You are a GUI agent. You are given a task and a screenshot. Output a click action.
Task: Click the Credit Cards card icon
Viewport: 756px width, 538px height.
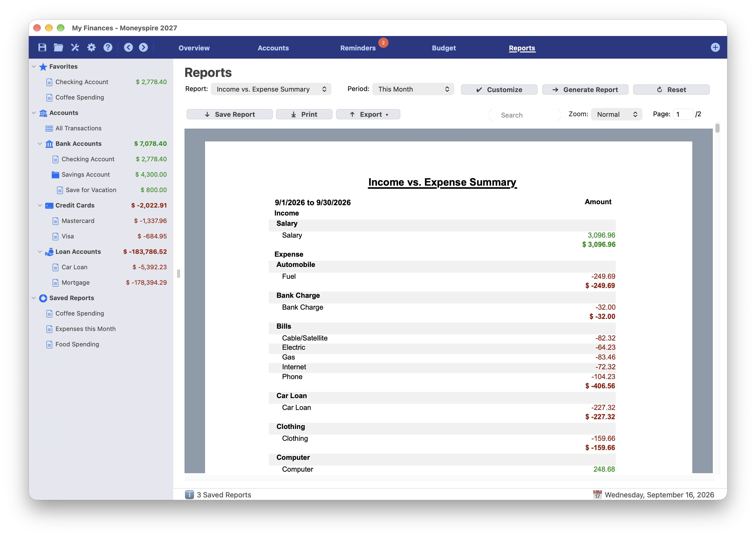pos(49,206)
